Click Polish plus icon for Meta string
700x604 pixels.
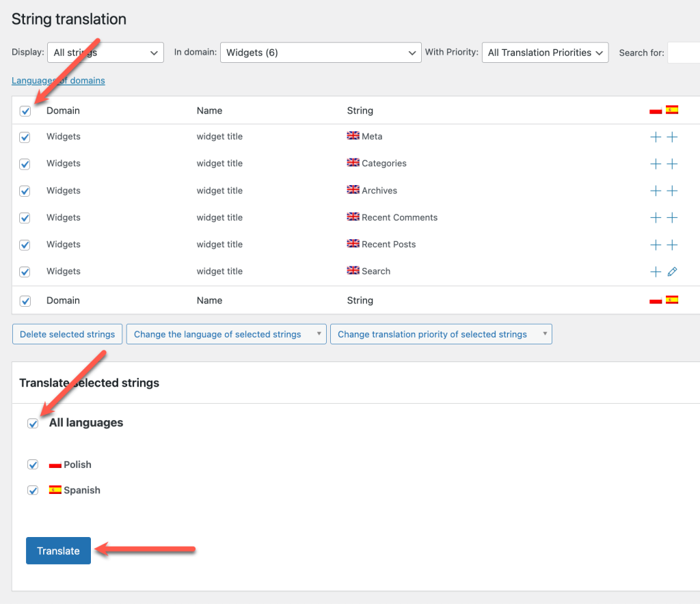point(655,137)
